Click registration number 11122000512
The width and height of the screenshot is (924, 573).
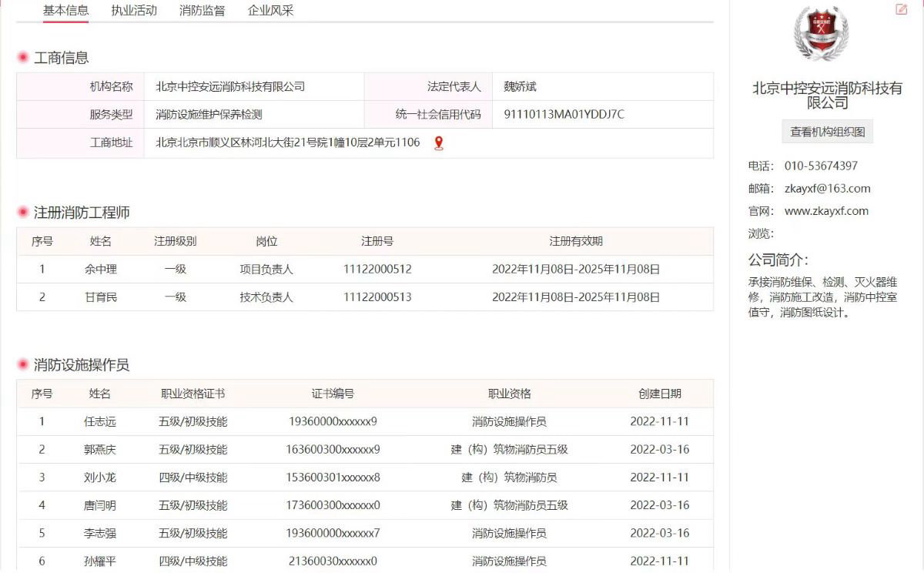point(377,270)
